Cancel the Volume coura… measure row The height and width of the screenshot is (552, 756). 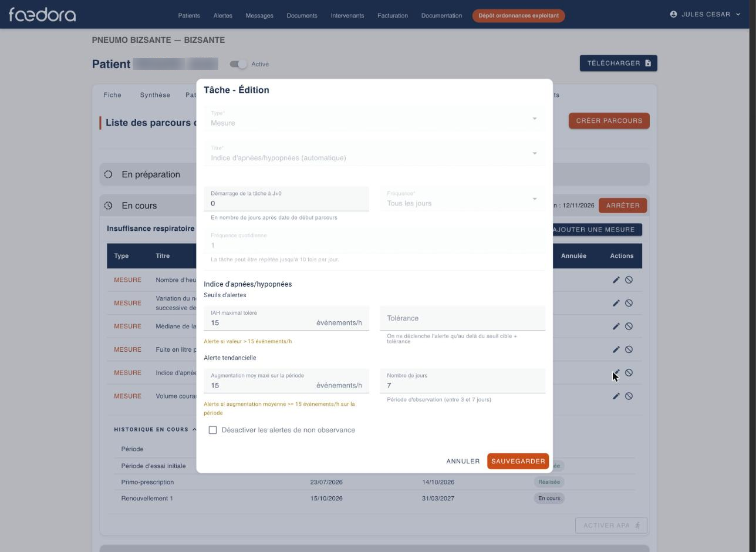[x=629, y=396]
